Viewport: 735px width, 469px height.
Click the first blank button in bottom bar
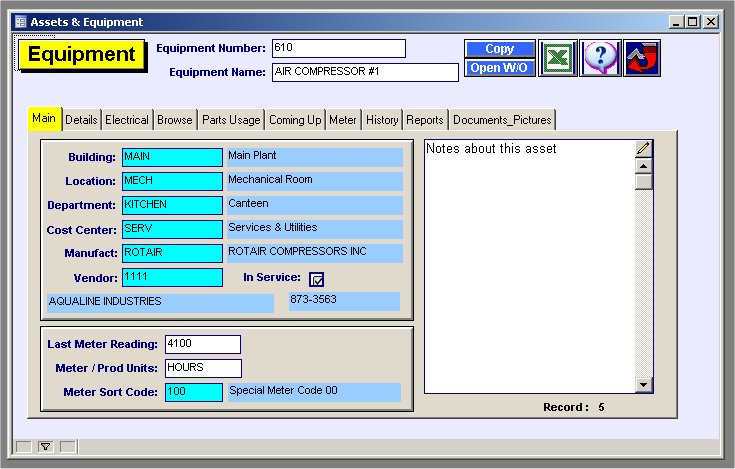(23, 447)
